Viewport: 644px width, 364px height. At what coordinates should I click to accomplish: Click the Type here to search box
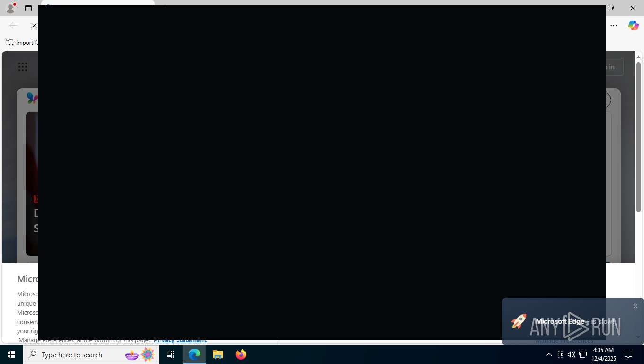[91, 355]
